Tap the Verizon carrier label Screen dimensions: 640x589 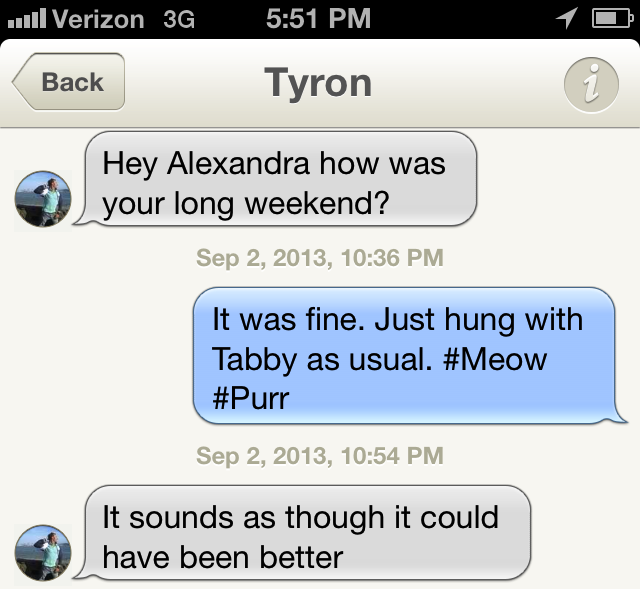[x=99, y=19]
